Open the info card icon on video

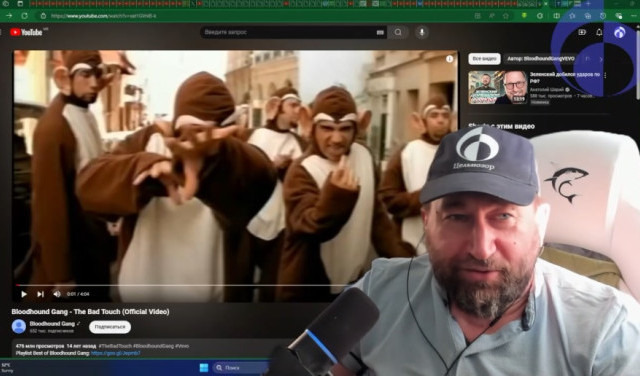pyautogui.click(x=449, y=59)
